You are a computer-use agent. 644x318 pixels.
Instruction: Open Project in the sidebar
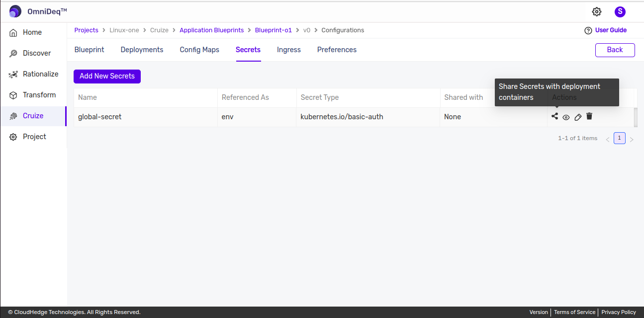click(33, 137)
